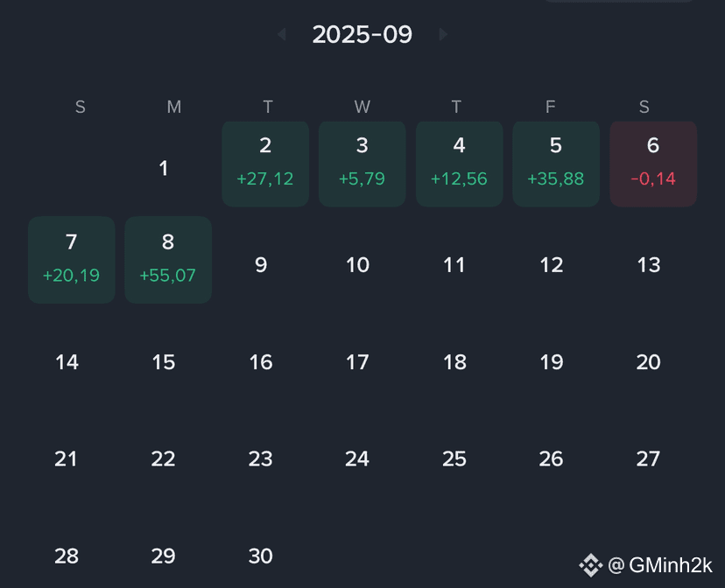
Task: Open day 4 with +12,56
Action: pos(459,164)
